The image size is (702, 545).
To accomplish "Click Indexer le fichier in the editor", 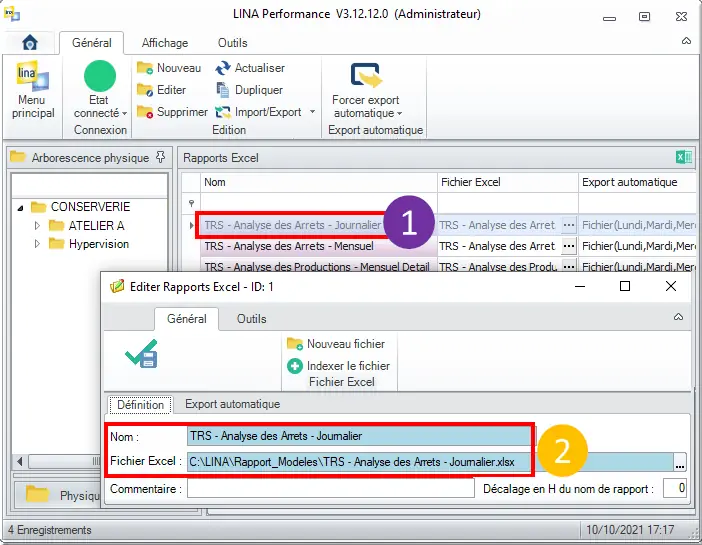I will pos(338,366).
